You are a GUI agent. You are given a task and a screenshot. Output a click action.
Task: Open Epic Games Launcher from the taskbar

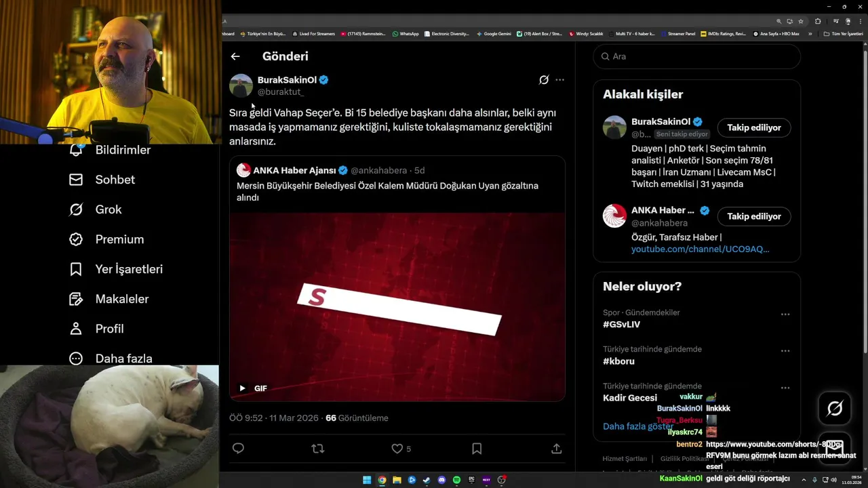(471, 480)
